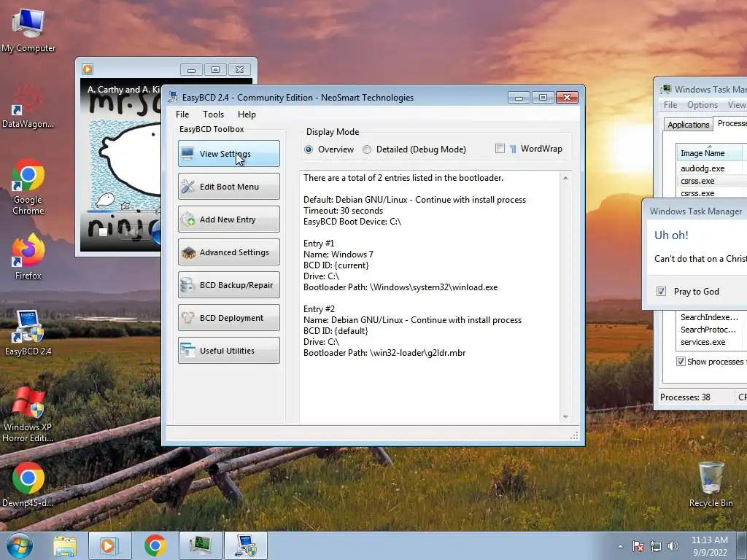Click the database icon on BCD Backup/Repair

[187, 285]
